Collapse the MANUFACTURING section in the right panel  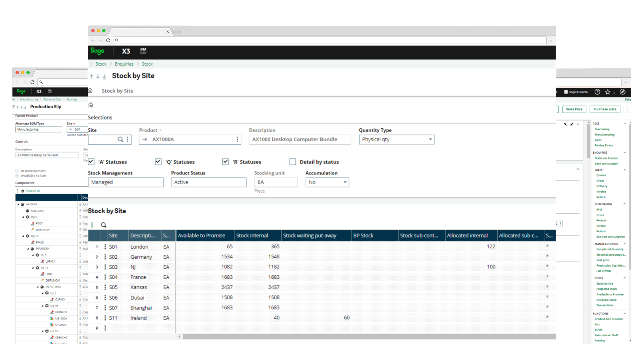625,244
